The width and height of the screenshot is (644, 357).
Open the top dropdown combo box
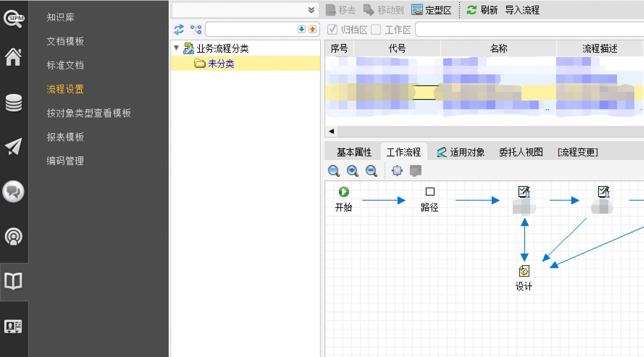[x=245, y=10]
